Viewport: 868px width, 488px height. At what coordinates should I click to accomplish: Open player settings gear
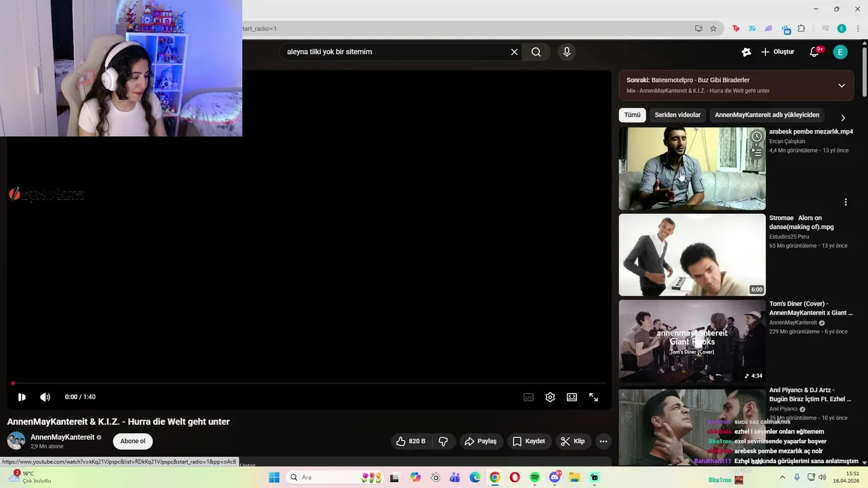click(x=550, y=397)
